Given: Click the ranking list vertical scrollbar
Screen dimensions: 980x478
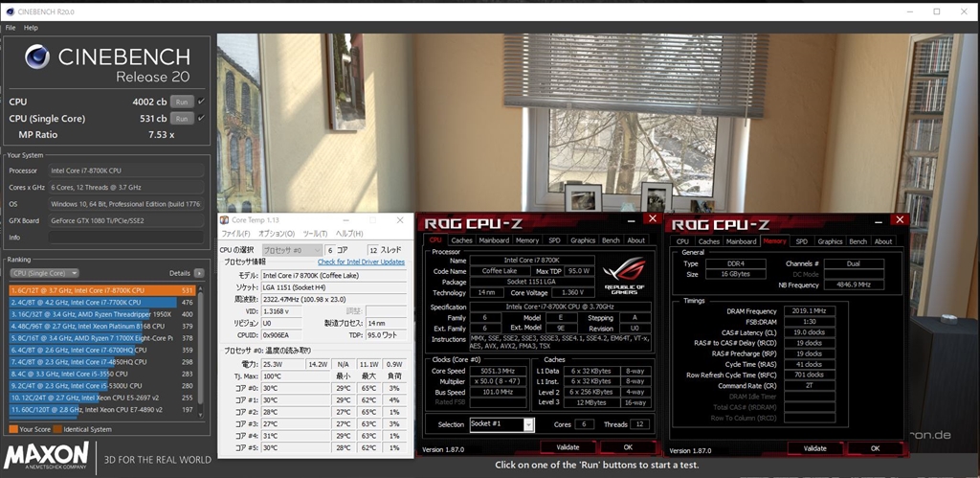Looking at the screenshot, I should pos(201,351).
